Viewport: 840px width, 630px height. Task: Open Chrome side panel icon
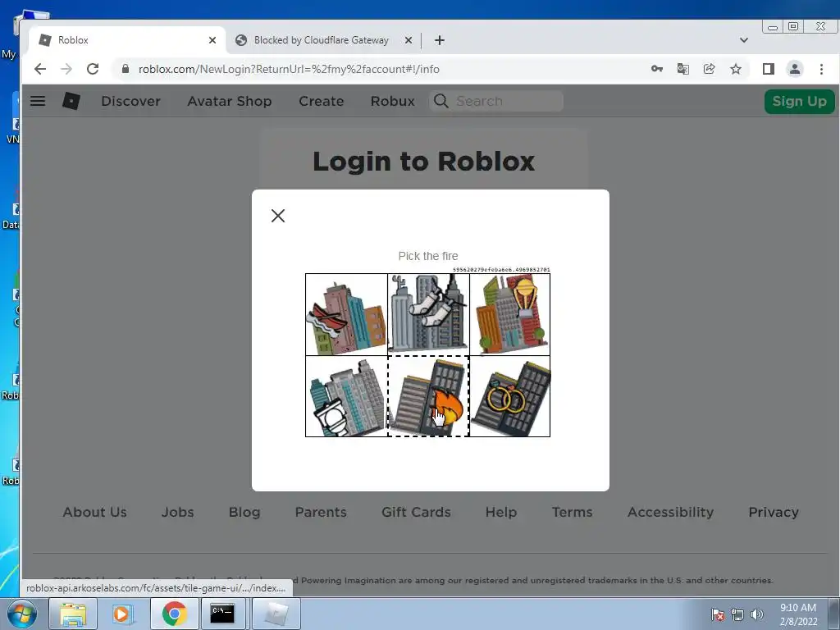pos(768,69)
